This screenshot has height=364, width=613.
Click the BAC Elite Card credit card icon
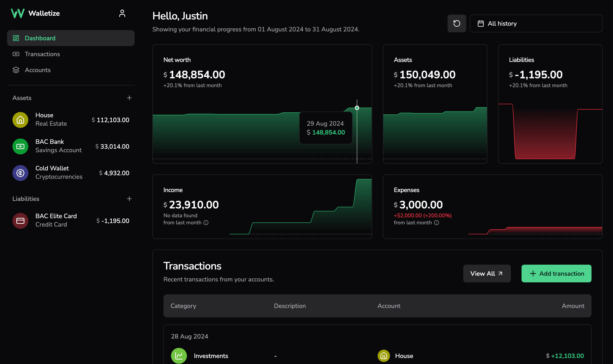click(x=20, y=221)
